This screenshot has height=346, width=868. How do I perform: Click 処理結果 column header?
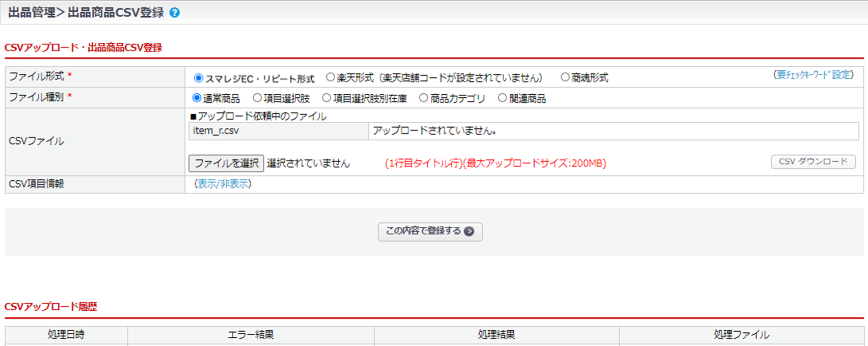coord(497,335)
